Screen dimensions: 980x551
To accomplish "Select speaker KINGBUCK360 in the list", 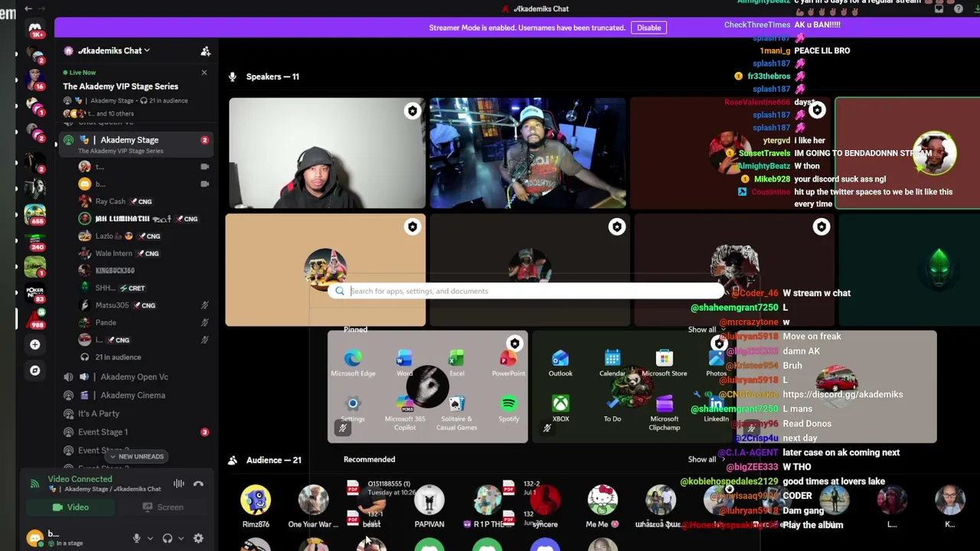I will tap(115, 270).
